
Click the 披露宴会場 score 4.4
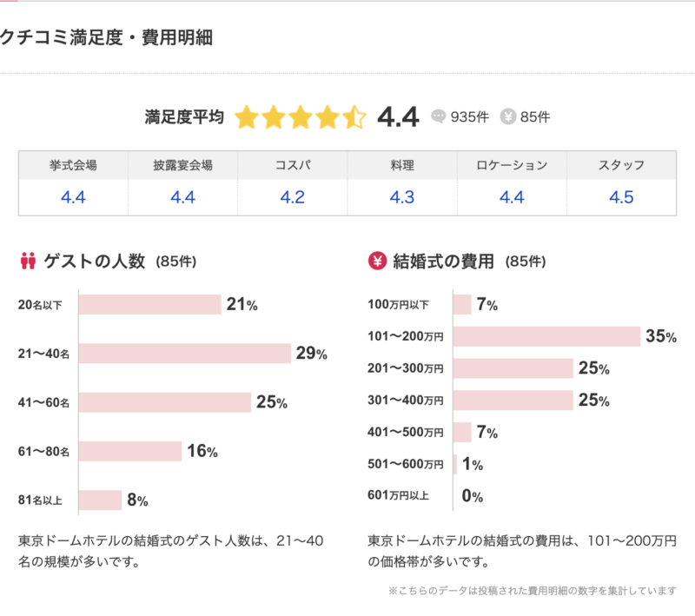[182, 197]
